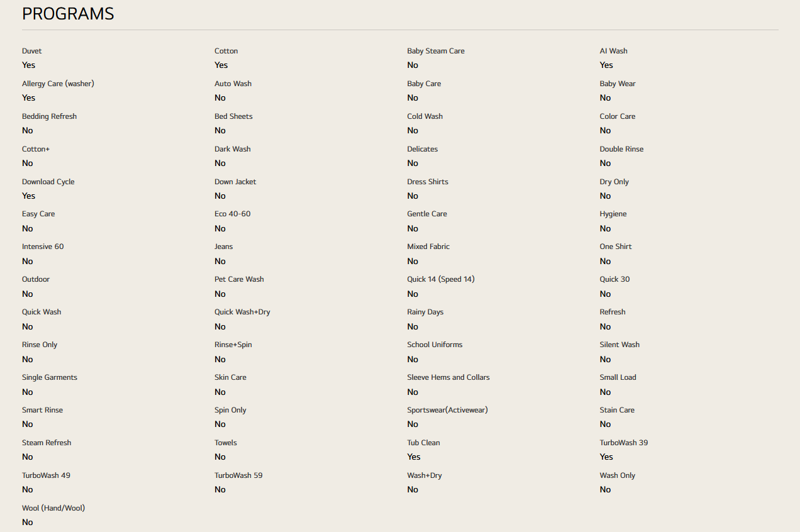Image resolution: width=800 pixels, height=532 pixels.
Task: Select the Sportswear(Activewear) label
Action: point(447,410)
